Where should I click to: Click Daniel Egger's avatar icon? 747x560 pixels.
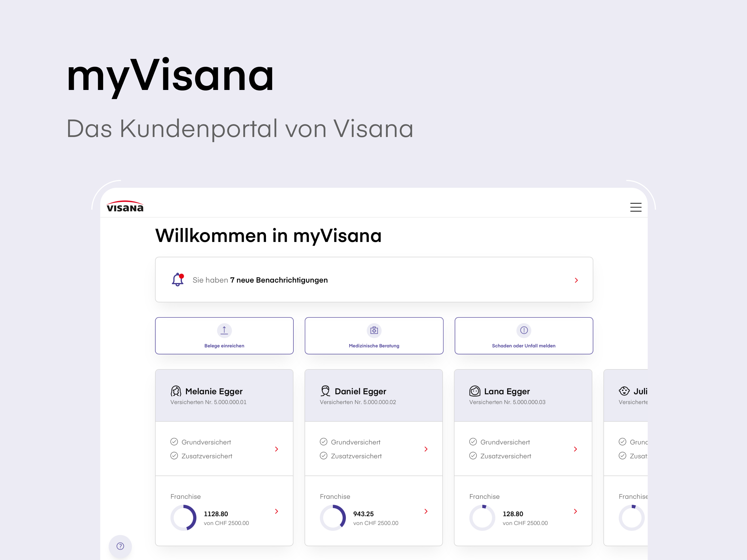(325, 391)
